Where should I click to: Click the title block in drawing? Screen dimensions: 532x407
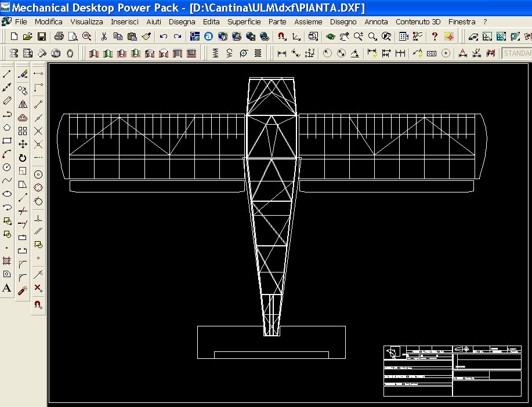pyautogui.click(x=452, y=371)
